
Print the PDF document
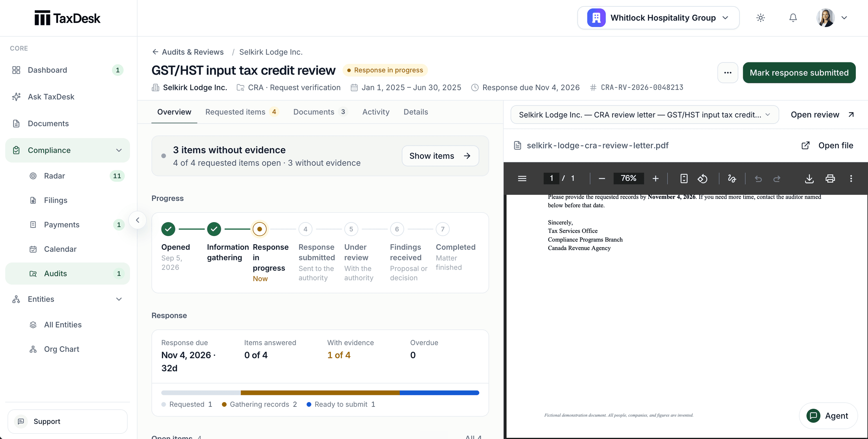[x=830, y=179]
